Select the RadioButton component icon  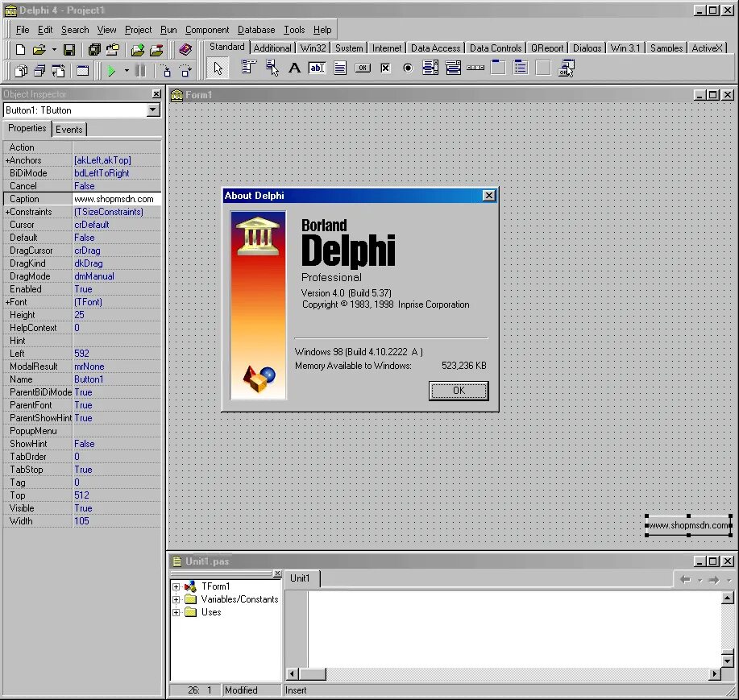pyautogui.click(x=408, y=68)
